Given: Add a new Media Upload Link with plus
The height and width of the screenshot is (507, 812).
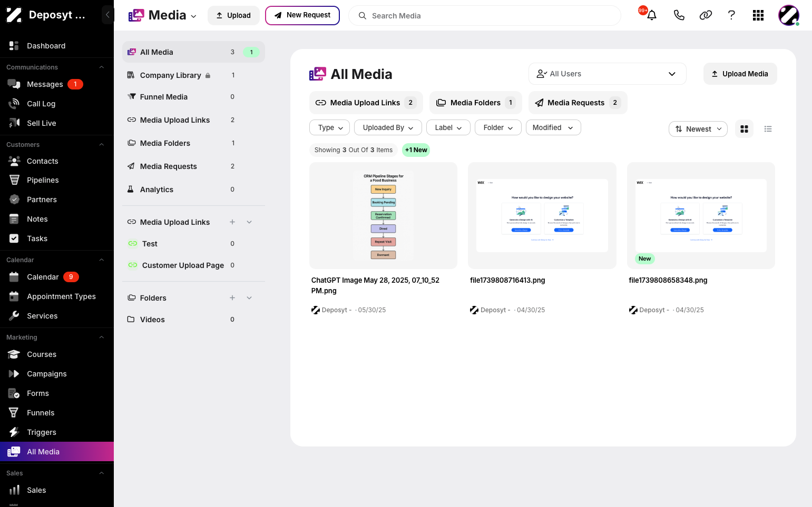Looking at the screenshot, I should [x=232, y=222].
